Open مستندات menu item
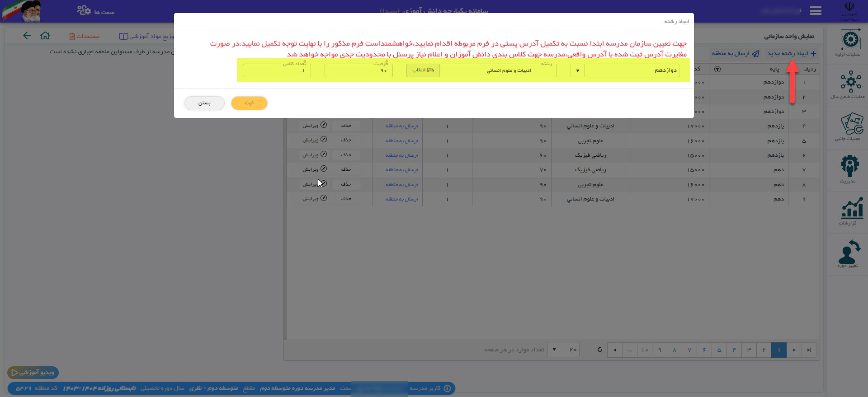Screen dimensions: 868x397 85,36
